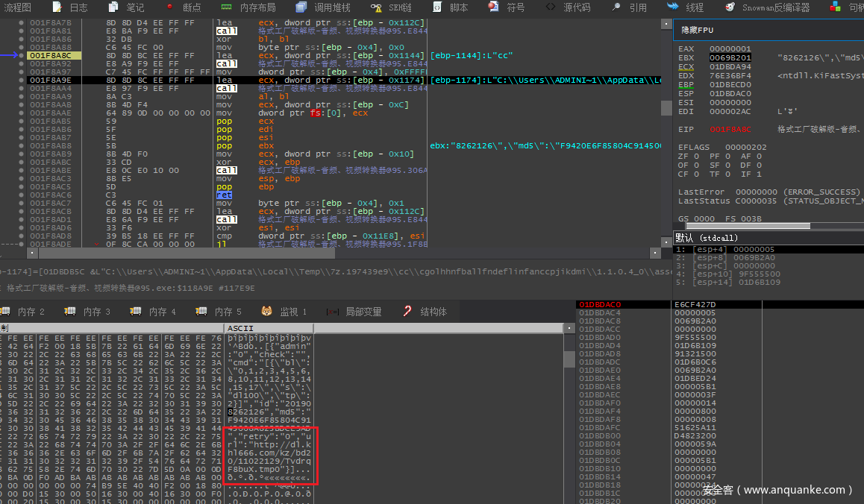Image resolution: width=864 pixels, height=504 pixels.
Task: Click the disassembly horizontal scrollbar right arrow
Action: tap(655, 253)
